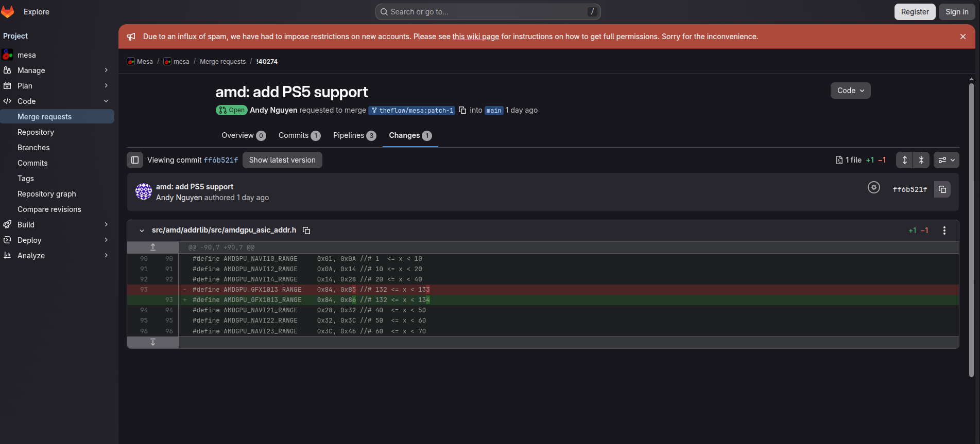This screenshot has height=444, width=980.
Task: Copy the source branch name icon
Action: click(x=462, y=110)
